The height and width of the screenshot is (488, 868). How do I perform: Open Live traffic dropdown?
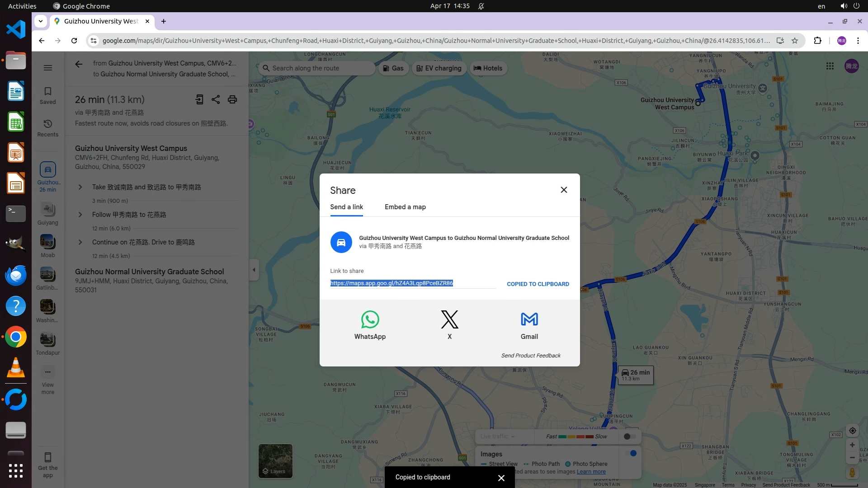point(497,436)
